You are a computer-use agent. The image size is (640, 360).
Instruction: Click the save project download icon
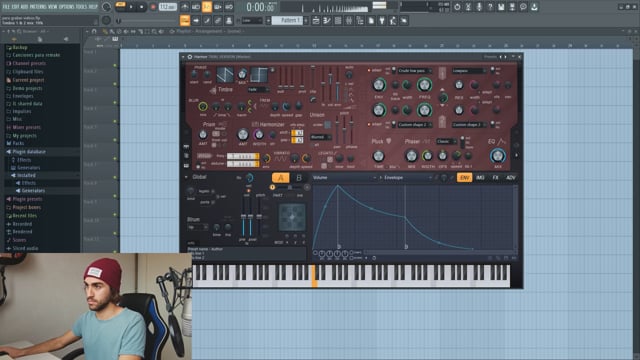coord(534,7)
